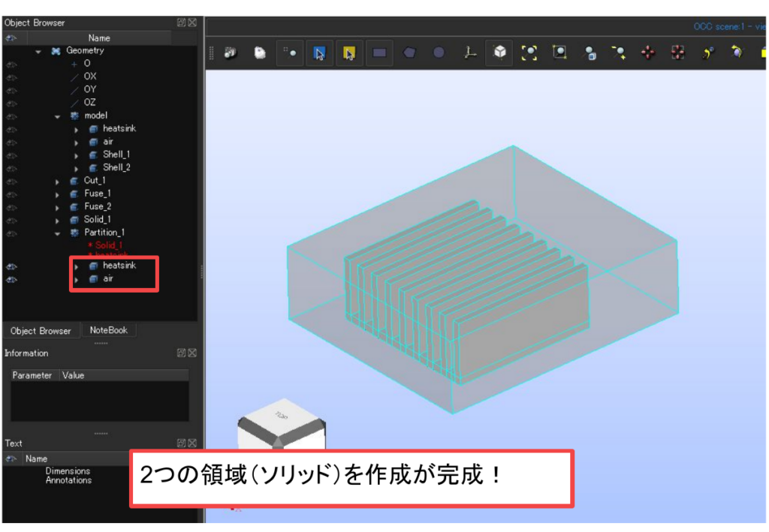The image size is (769, 532).
Task: Select the Panning tool with red arrows
Action: (648, 53)
